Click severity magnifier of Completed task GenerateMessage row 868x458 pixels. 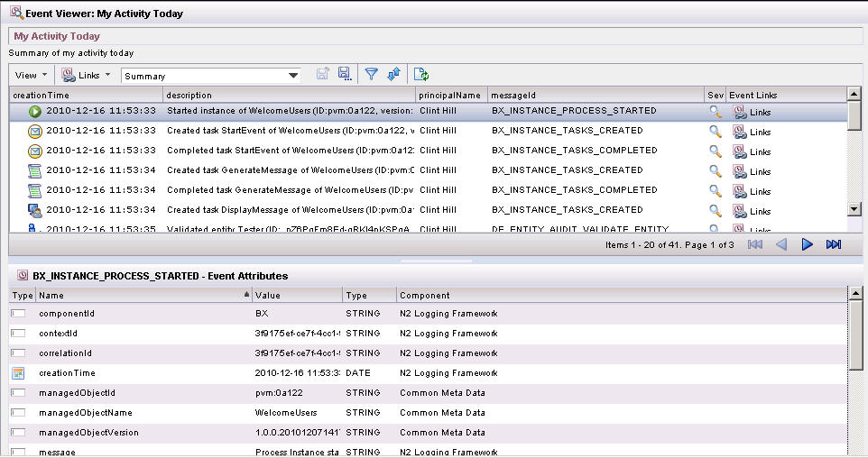tap(716, 191)
